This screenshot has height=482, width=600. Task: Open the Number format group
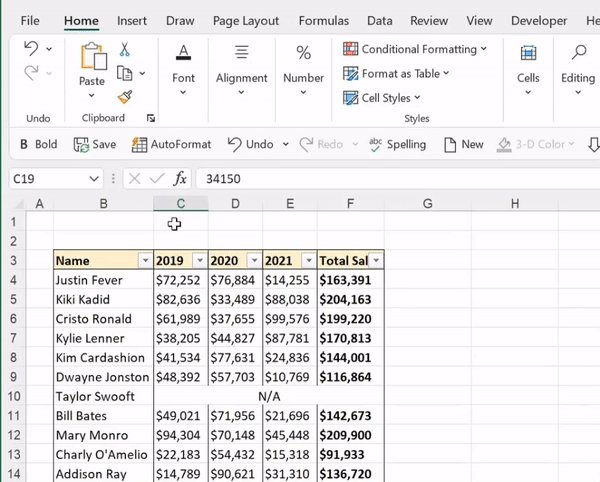pos(303,70)
